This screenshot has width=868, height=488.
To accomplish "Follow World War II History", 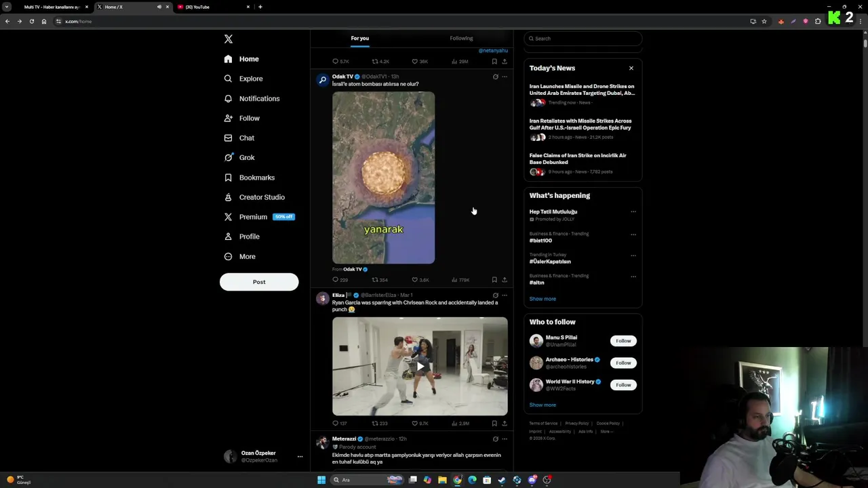I will (623, 385).
